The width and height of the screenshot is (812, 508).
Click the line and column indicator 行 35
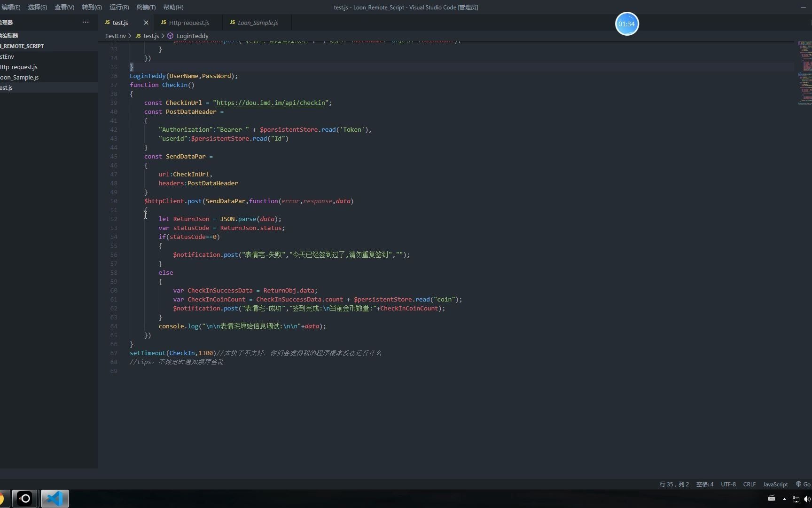(674, 484)
